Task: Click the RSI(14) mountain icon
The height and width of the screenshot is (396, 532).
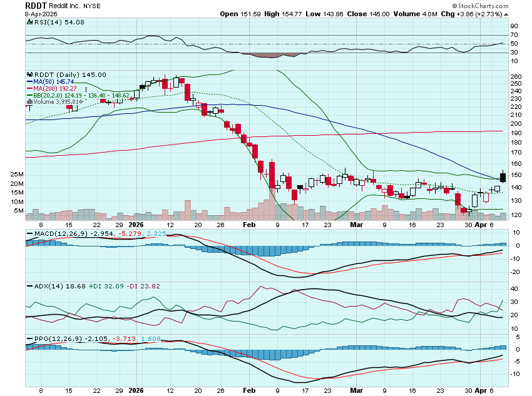Action: pyautogui.click(x=29, y=23)
